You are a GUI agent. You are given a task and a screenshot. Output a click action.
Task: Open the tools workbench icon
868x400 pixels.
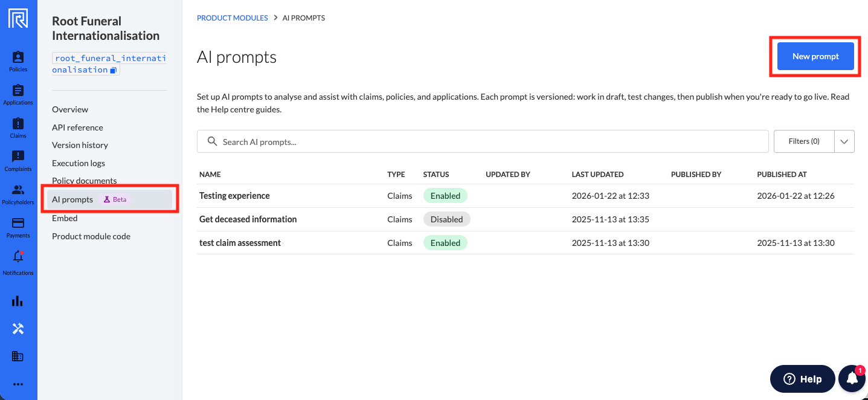tap(18, 329)
